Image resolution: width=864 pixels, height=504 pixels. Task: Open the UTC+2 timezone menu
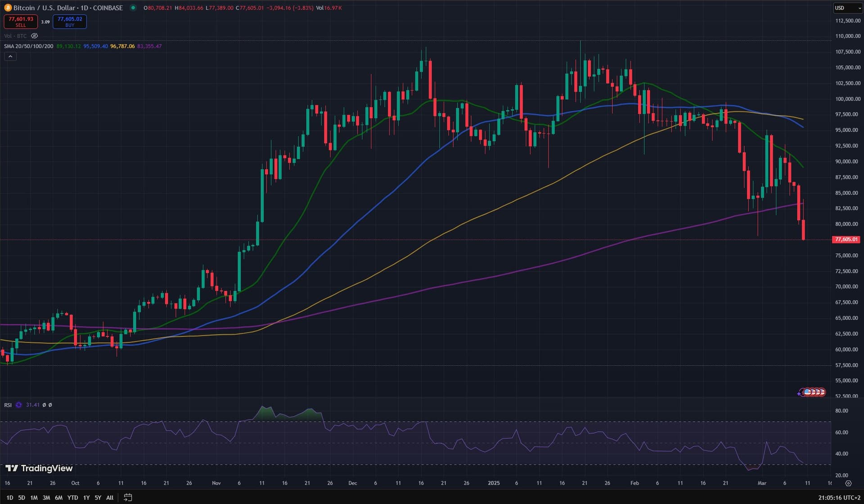point(839,498)
